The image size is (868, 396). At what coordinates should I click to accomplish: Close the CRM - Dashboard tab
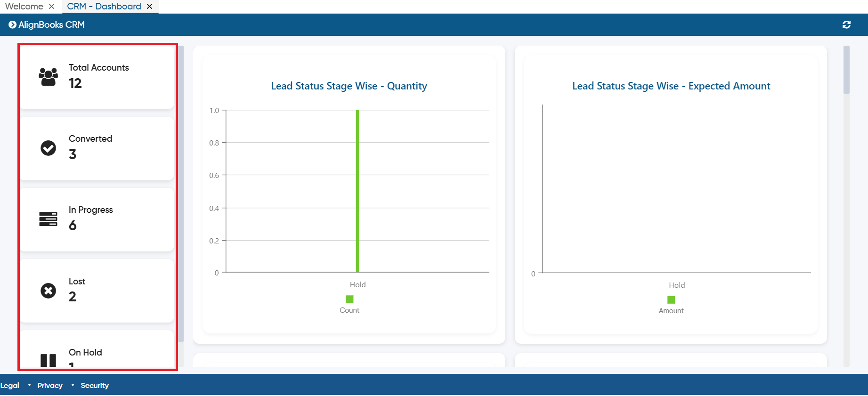tap(149, 7)
